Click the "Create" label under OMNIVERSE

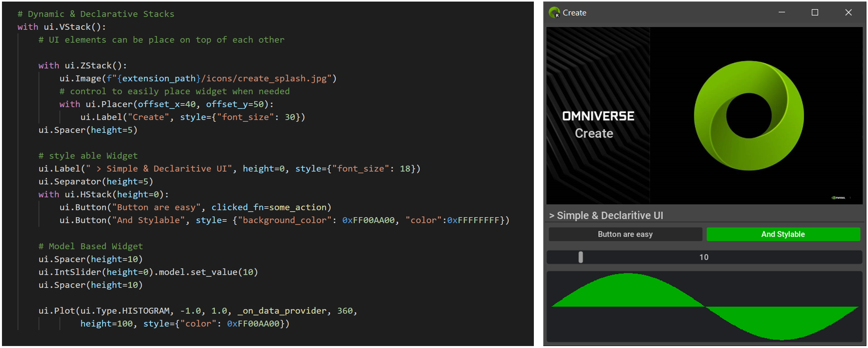point(594,134)
